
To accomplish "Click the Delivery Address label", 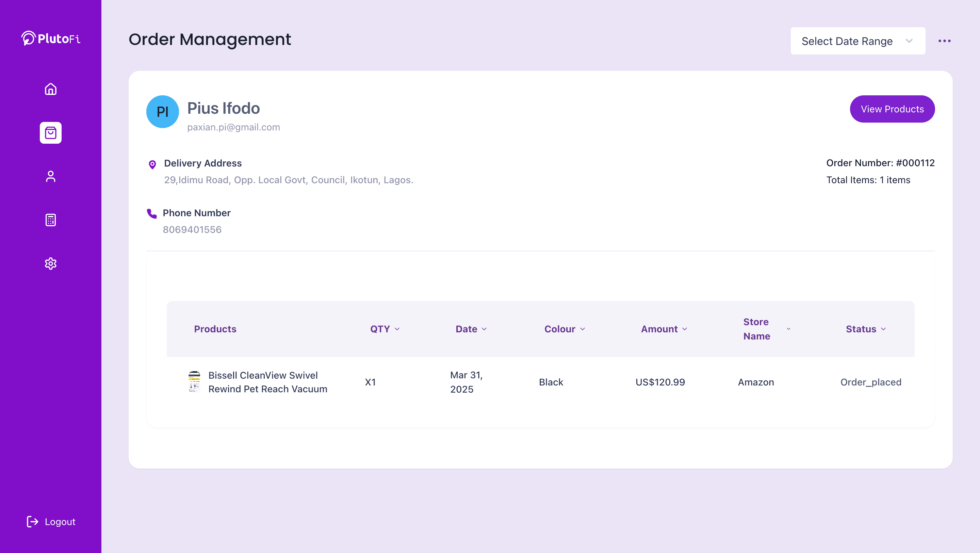I will (203, 163).
